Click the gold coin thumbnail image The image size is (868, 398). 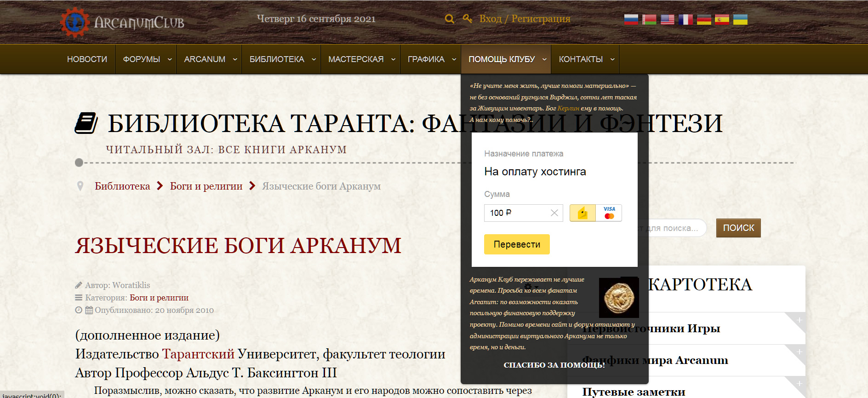(x=619, y=298)
